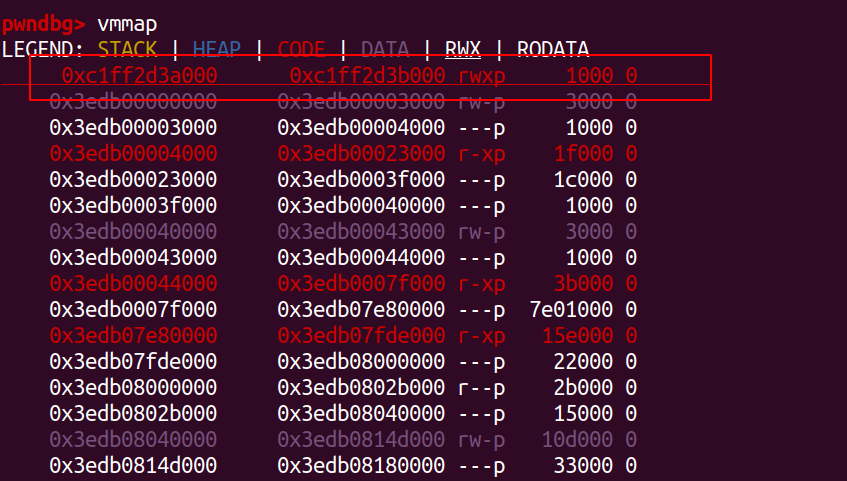The image size is (847, 481).
Task: Click the STACK legend label
Action: point(126,49)
